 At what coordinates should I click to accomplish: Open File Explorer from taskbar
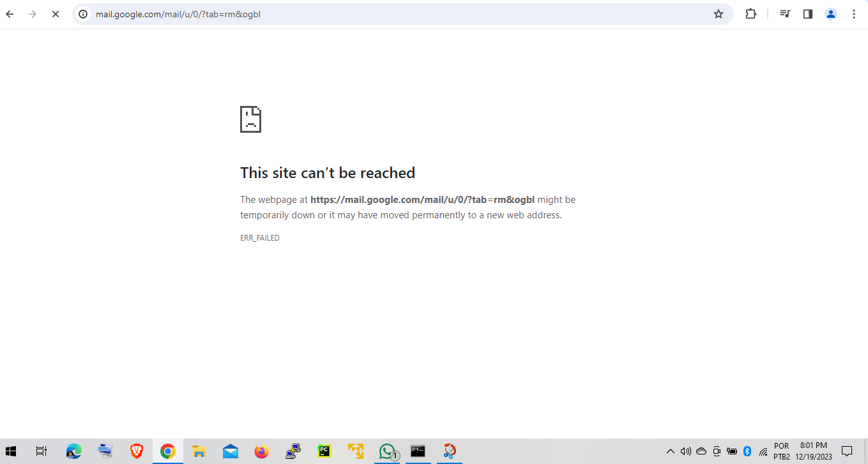(199, 451)
